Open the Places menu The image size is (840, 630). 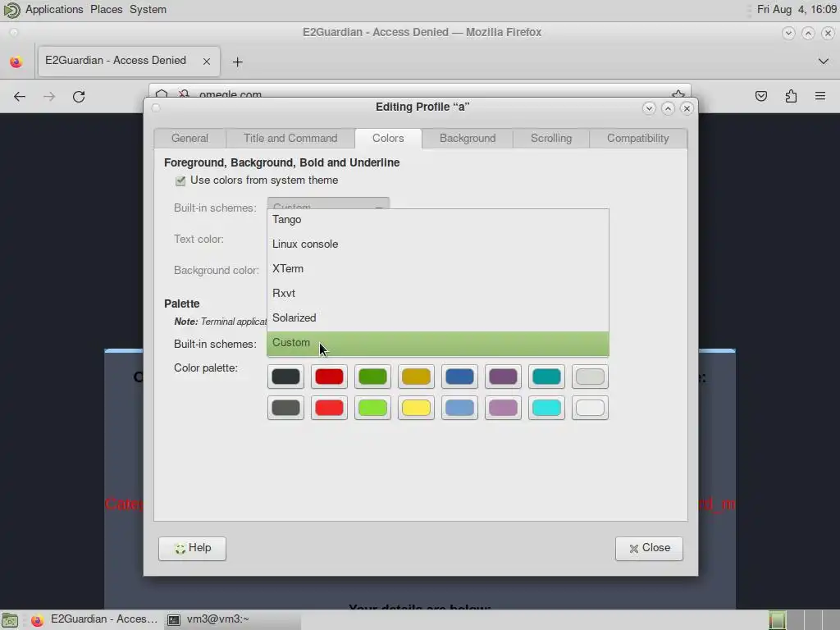click(106, 10)
